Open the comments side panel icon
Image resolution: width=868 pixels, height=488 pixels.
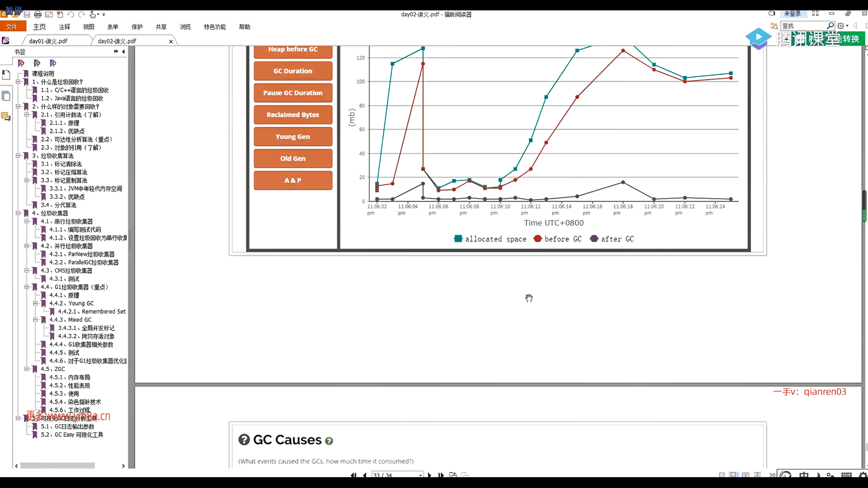coord(6,117)
